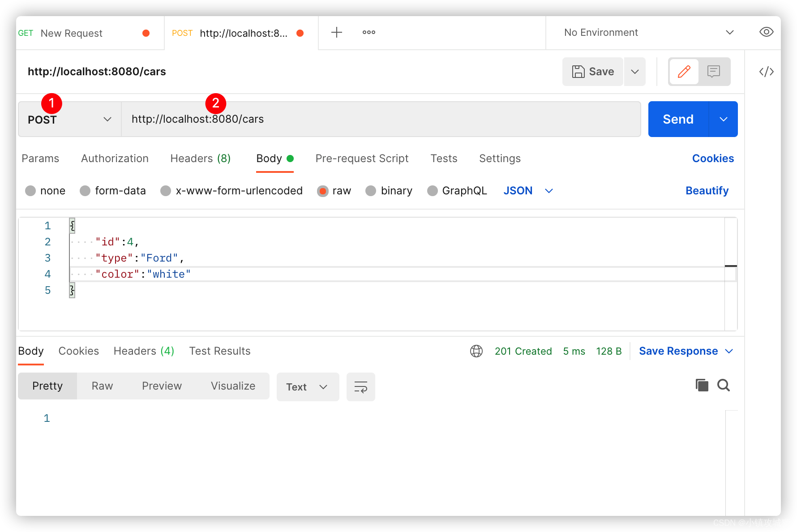Open the Params tab
797x532 pixels.
[40, 159]
